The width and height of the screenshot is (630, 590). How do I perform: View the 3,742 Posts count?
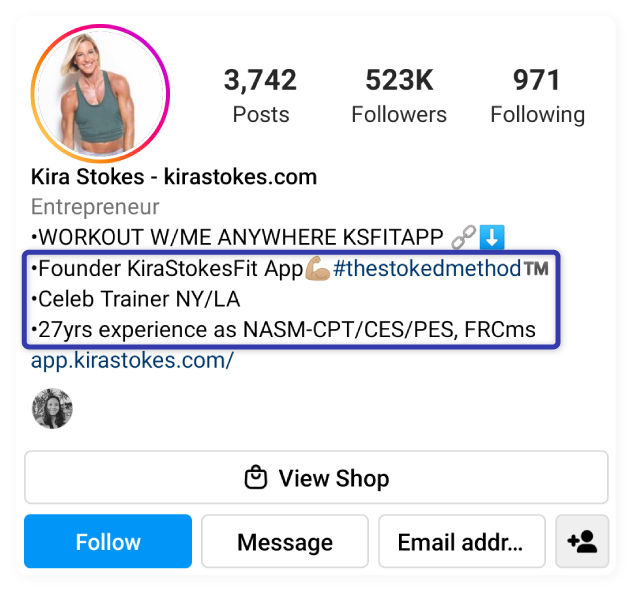click(260, 96)
